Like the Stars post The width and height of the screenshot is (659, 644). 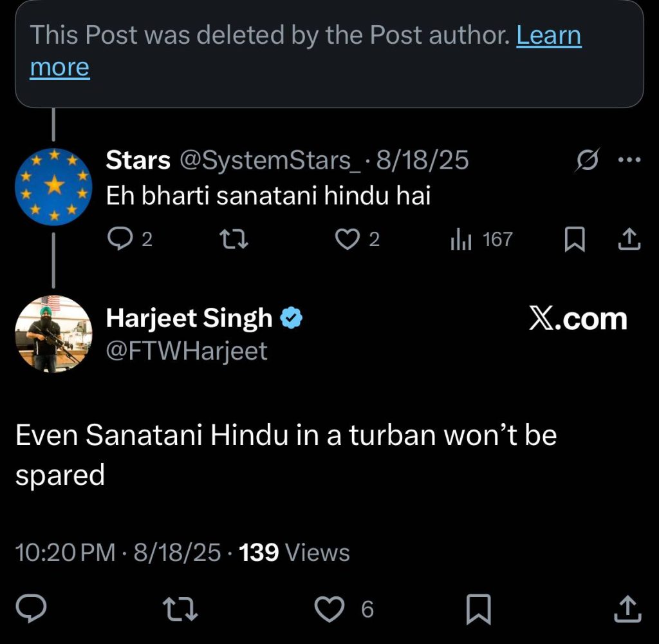(348, 240)
